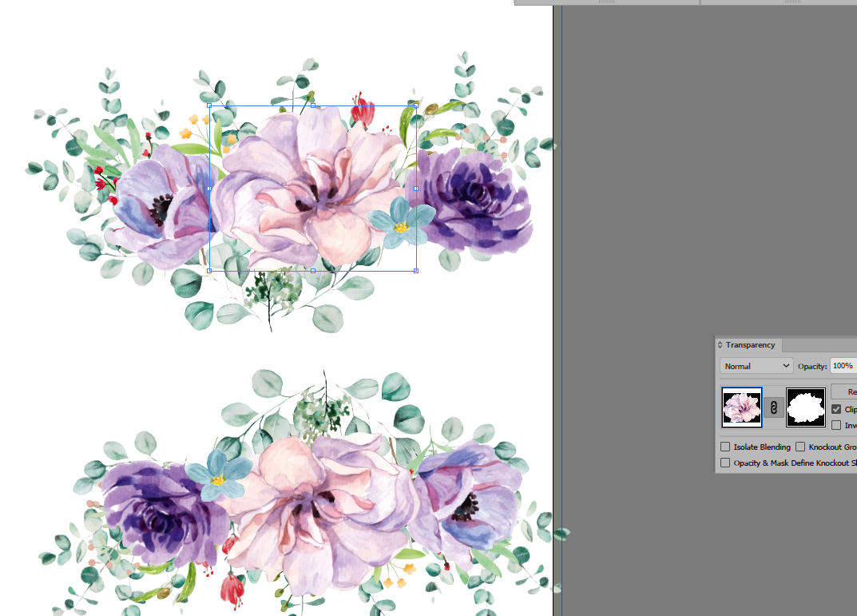Open the Normal blend mode dropdown
The height and width of the screenshot is (616, 857).
756,366
